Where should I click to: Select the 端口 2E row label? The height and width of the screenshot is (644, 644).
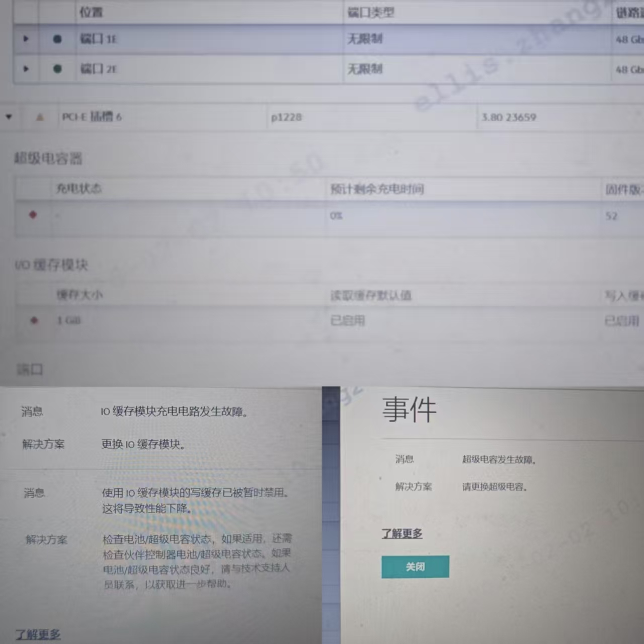tap(98, 69)
